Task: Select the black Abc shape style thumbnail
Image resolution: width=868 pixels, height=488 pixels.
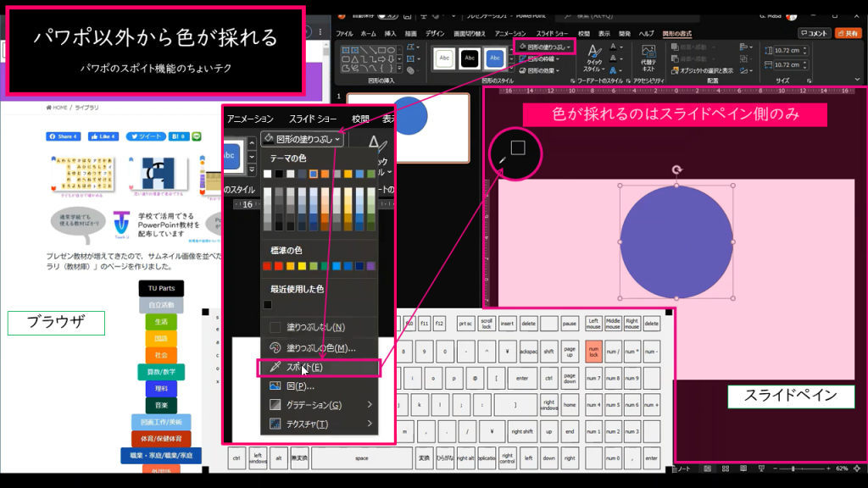Action: pos(470,58)
